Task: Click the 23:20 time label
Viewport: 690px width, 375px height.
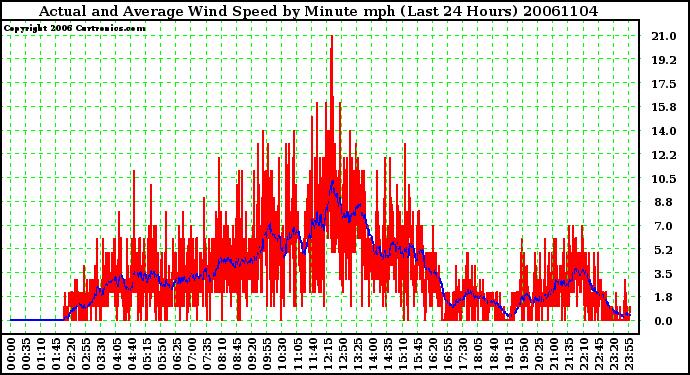Action: (x=614, y=354)
